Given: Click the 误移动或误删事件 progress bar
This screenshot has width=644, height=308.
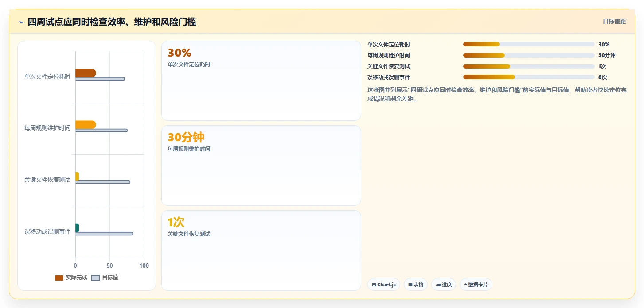Looking at the screenshot, I should pyautogui.click(x=529, y=77).
